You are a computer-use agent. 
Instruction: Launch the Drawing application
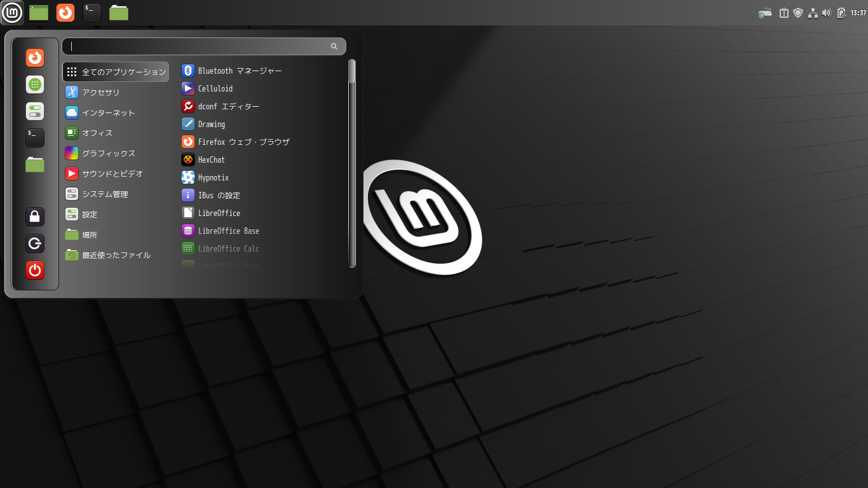pyautogui.click(x=263, y=124)
